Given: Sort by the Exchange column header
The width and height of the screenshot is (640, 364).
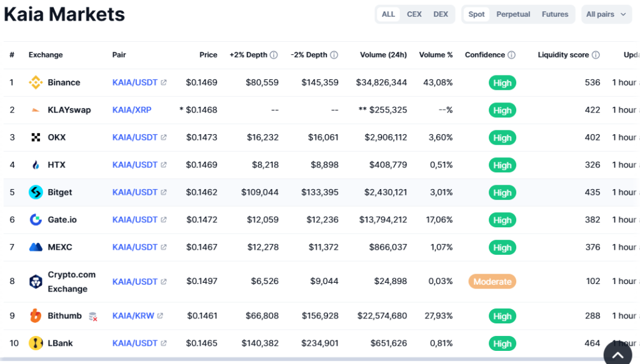Looking at the screenshot, I should pyautogui.click(x=46, y=54).
